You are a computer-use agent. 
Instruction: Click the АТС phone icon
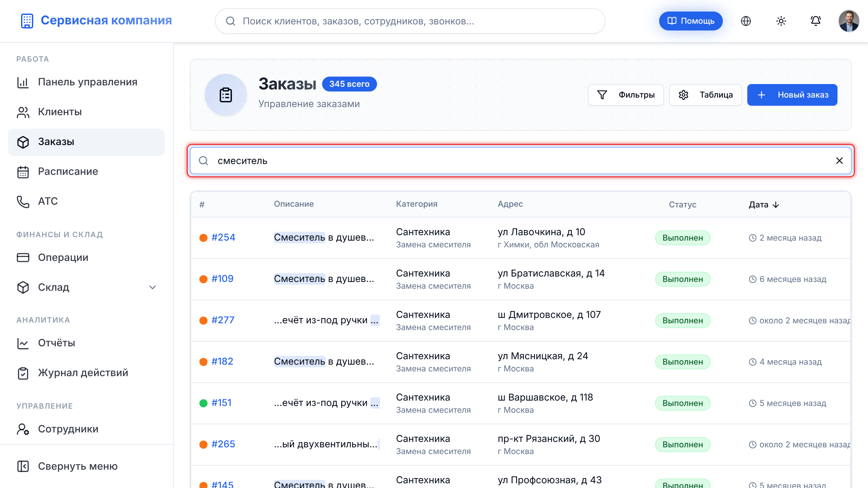[23, 201]
